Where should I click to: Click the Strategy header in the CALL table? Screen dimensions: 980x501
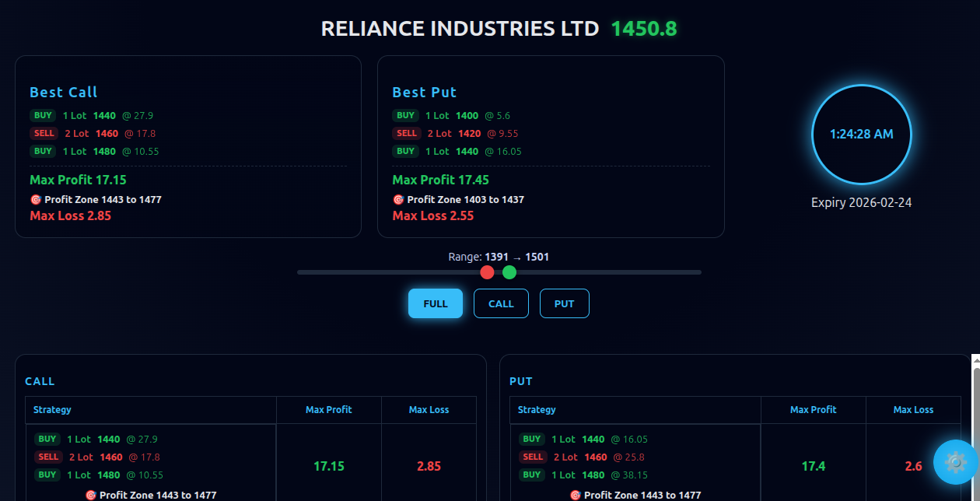pos(52,409)
